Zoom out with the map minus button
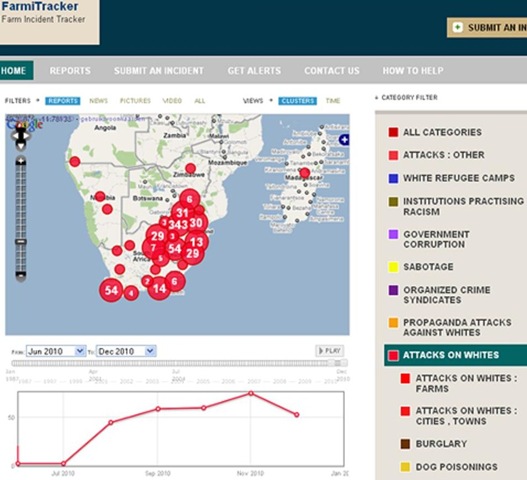Image resolution: width=527 pixels, height=480 pixels. coord(21,276)
